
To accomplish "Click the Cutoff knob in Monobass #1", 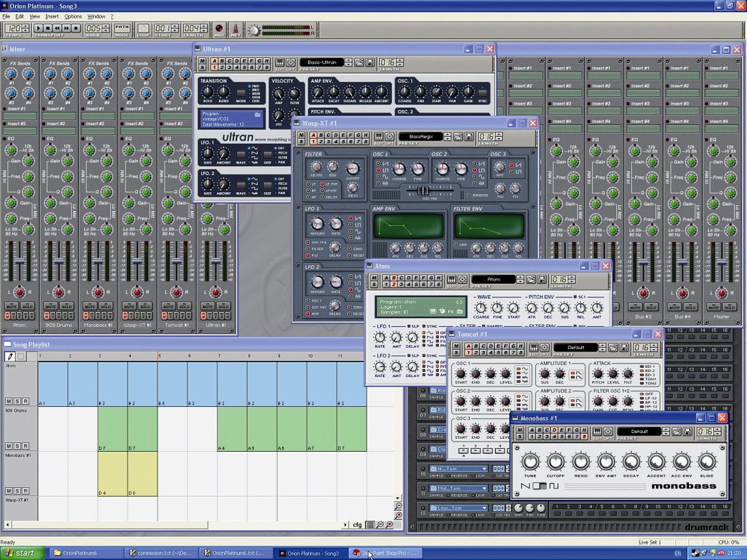I will coord(555,462).
